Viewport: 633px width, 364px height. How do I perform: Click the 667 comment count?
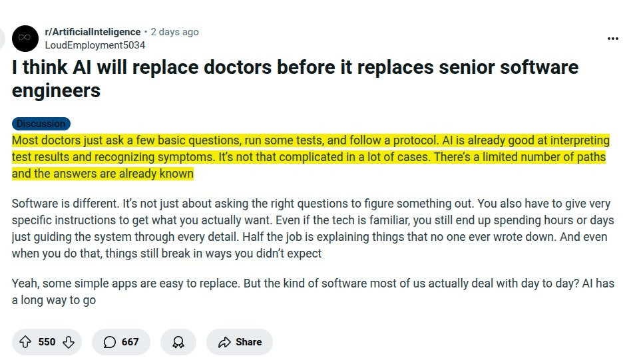(x=130, y=342)
